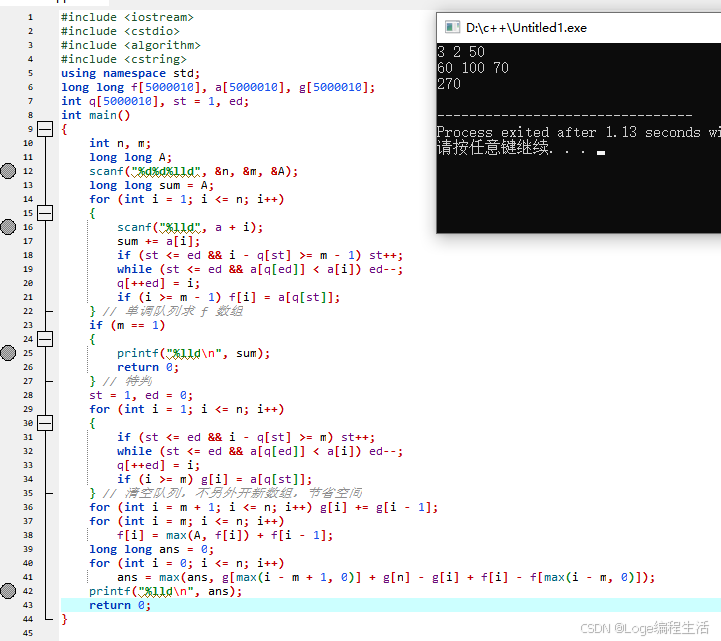Click the printf ans statement on line 42

click(166, 591)
